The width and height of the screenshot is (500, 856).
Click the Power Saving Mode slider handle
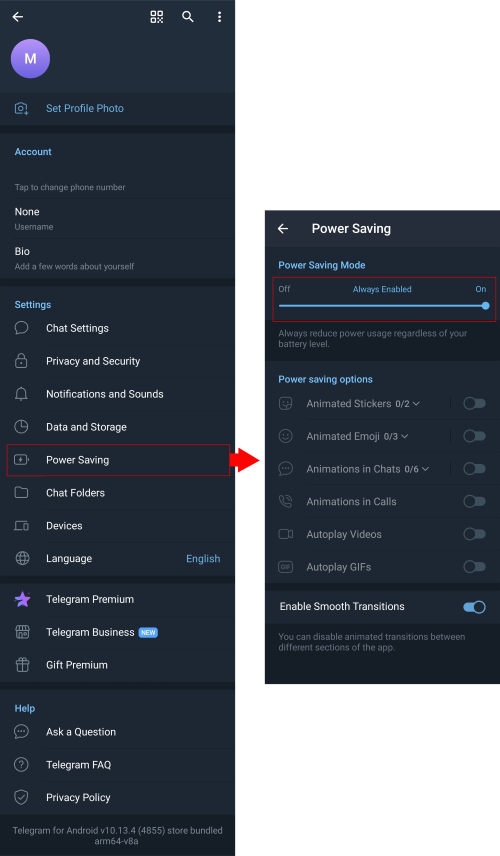click(485, 306)
